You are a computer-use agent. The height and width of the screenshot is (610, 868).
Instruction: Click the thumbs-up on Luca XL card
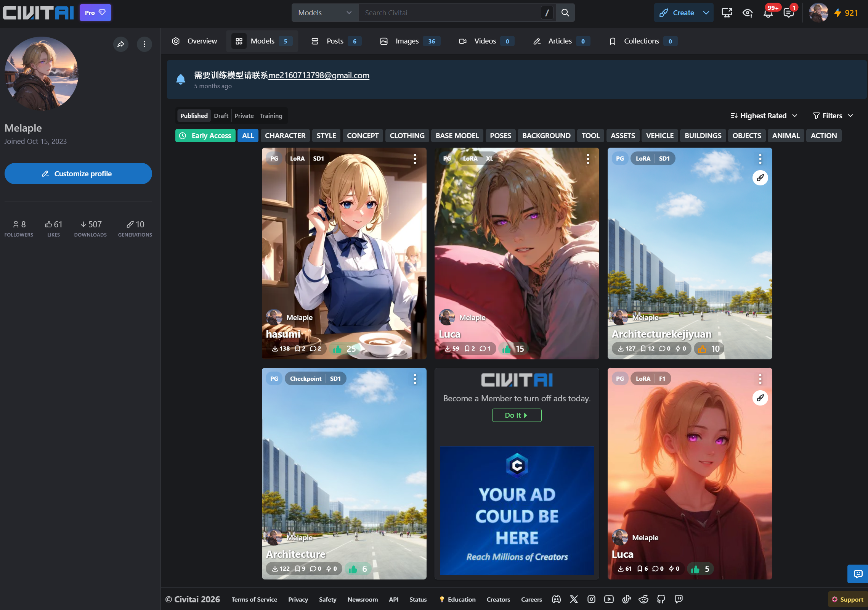(507, 349)
